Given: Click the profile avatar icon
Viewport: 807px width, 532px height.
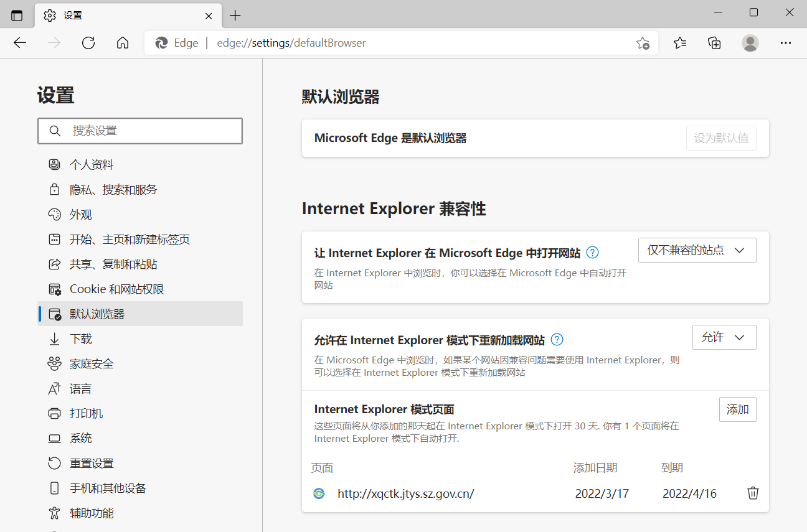Looking at the screenshot, I should pos(750,42).
